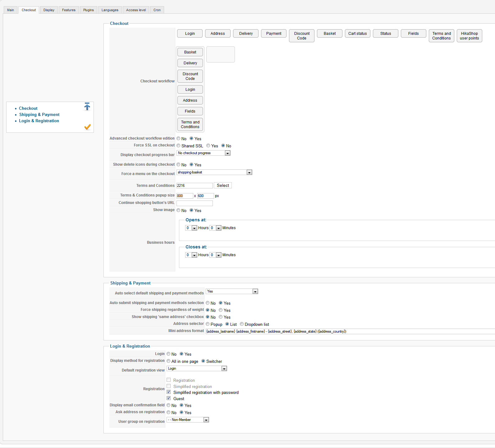
Task: Uncheck the Guest registration checkbox
Action: point(169,398)
